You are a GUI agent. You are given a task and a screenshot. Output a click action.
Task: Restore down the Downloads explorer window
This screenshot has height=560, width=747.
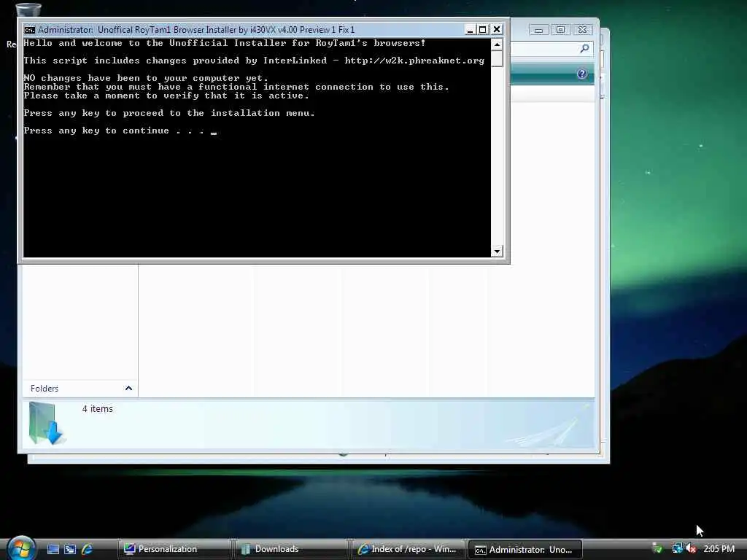tap(561, 30)
